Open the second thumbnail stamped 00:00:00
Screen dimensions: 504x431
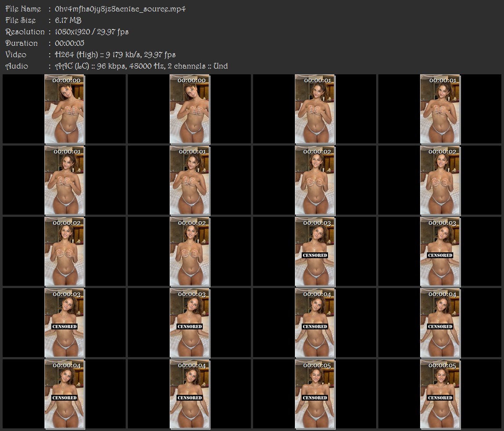190,109
